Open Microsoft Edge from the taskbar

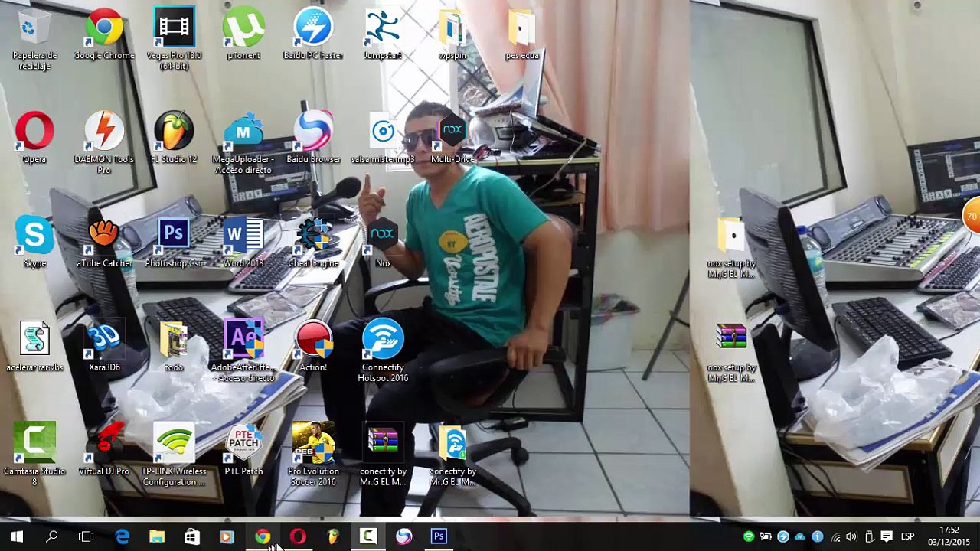click(122, 536)
